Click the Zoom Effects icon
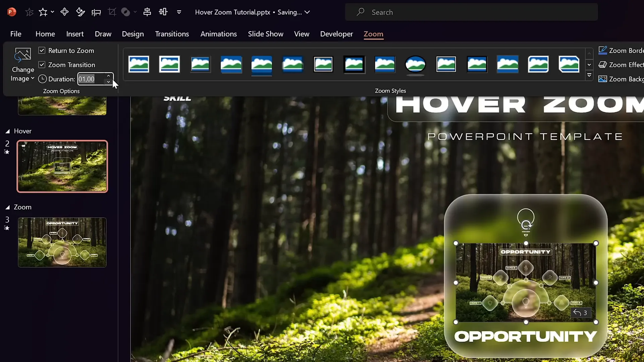 (x=603, y=65)
